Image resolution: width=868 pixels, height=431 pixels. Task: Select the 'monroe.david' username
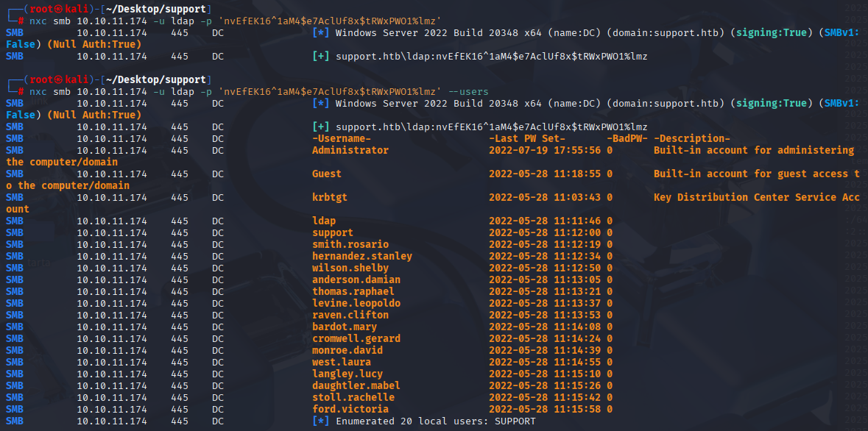click(347, 350)
